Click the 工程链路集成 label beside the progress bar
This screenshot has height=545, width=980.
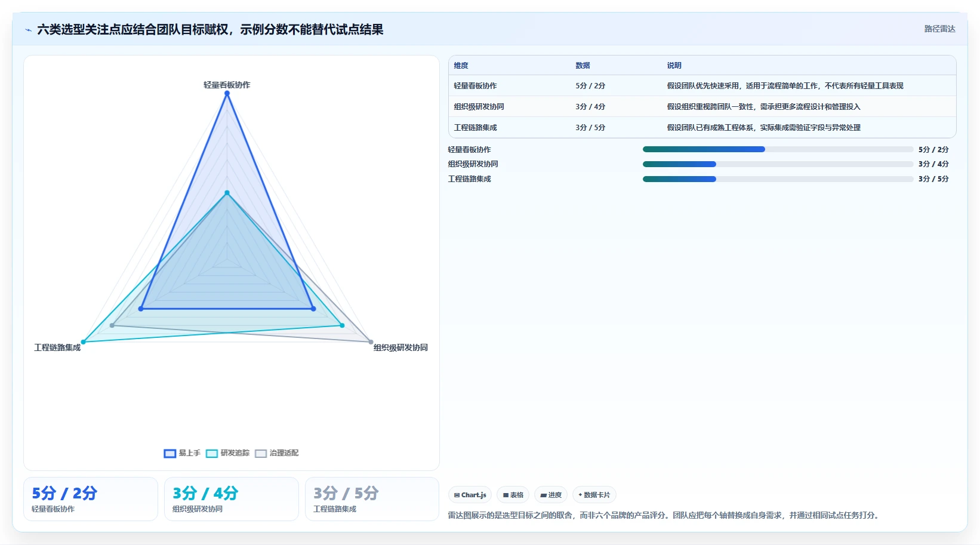[469, 179]
